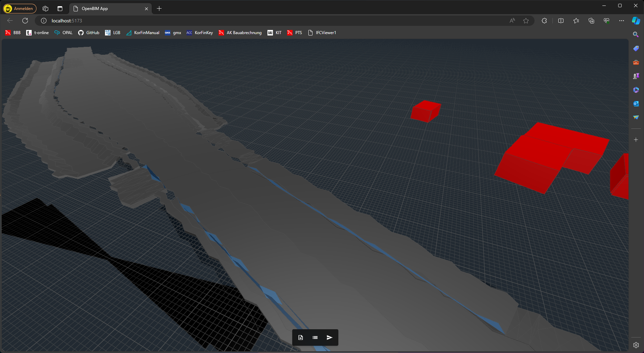644x353 pixels.
Task: Add this page to favorites star
Action: 526,21
